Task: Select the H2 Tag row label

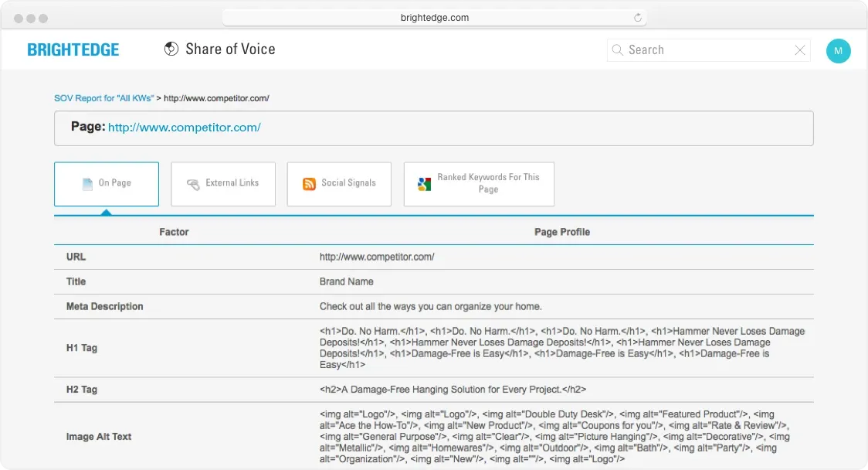Action: tap(81, 390)
